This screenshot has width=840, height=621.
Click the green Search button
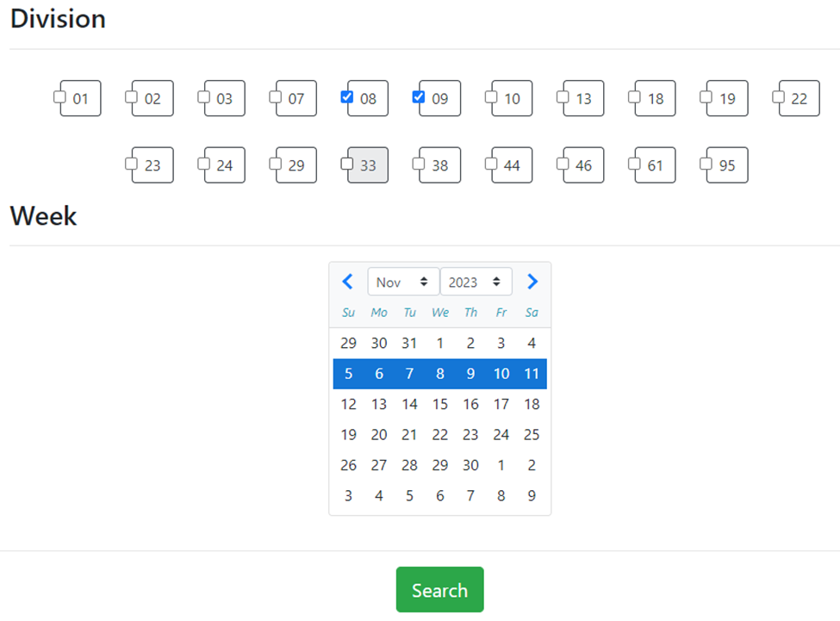(440, 589)
